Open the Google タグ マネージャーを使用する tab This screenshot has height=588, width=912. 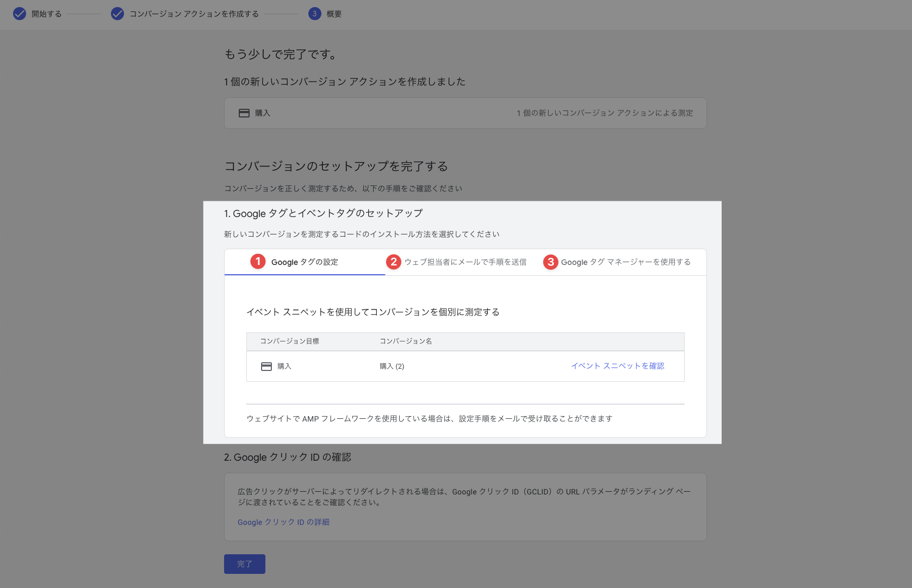pyautogui.click(x=625, y=262)
